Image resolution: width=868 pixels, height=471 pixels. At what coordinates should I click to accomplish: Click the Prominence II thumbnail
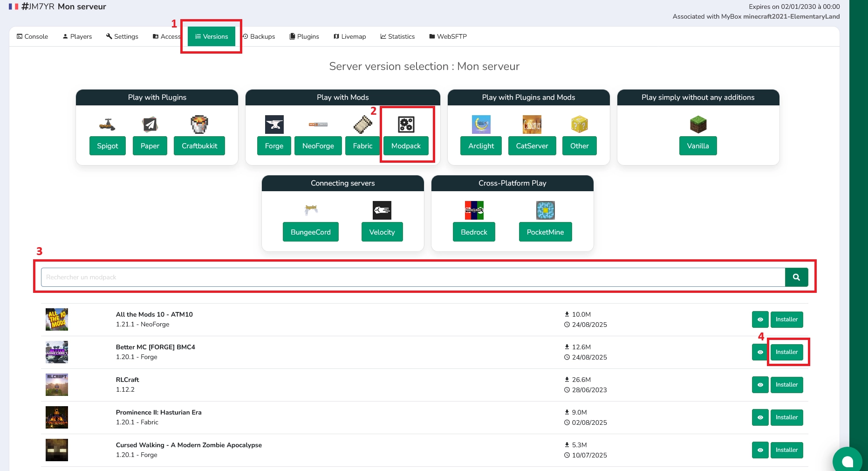tap(57, 417)
